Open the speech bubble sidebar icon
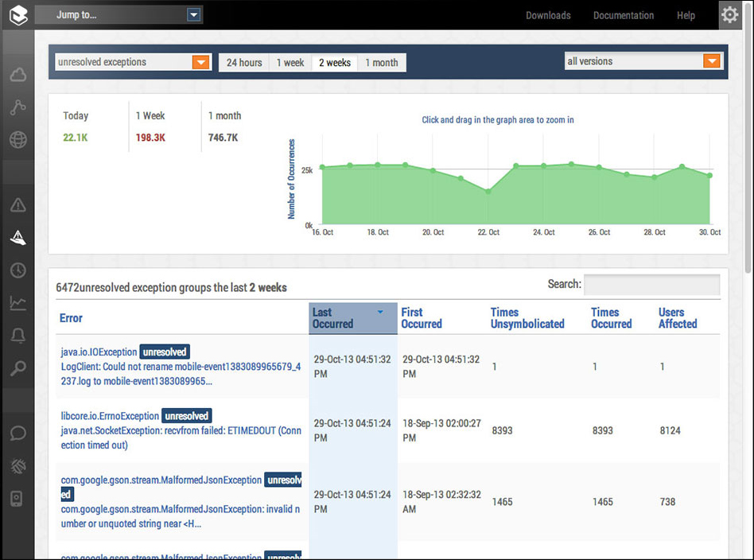 [x=18, y=433]
